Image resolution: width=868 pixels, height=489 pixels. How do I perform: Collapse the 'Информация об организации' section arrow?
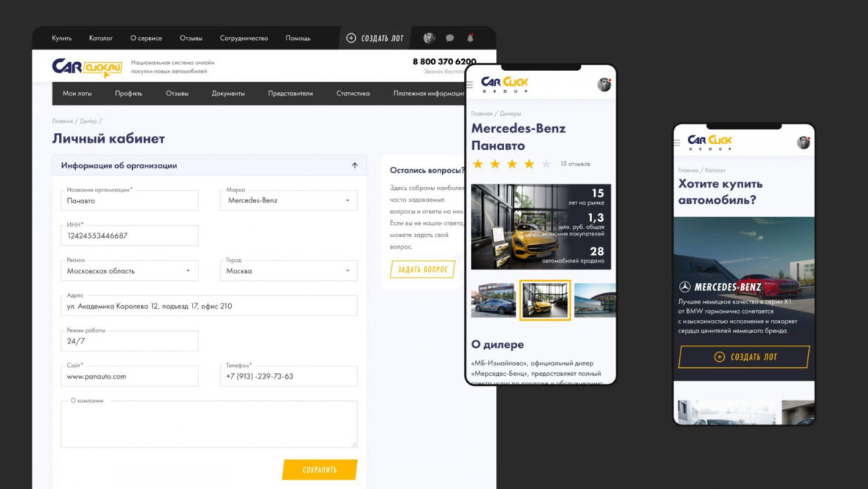click(x=354, y=165)
